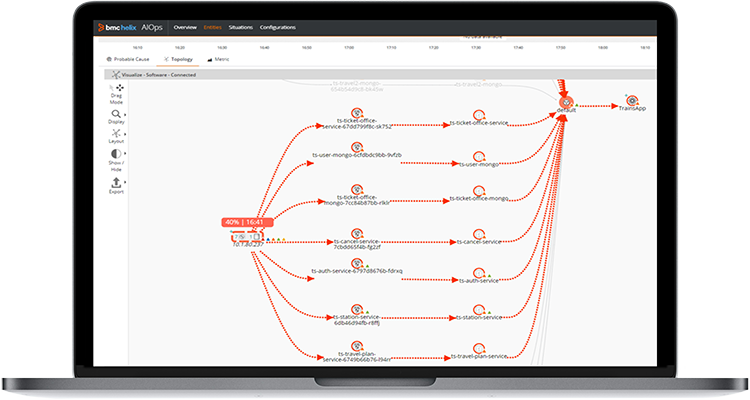Screen dimensions: 750x400
Task: Select the ts-station-service-6db46d94fb-r8ffj pod node
Action: pos(357,310)
